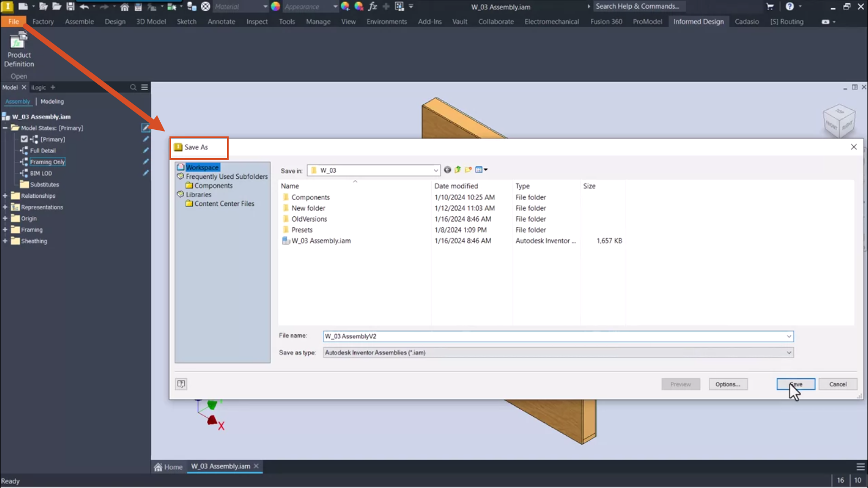Switch to the iLogic browser tab

(x=38, y=87)
